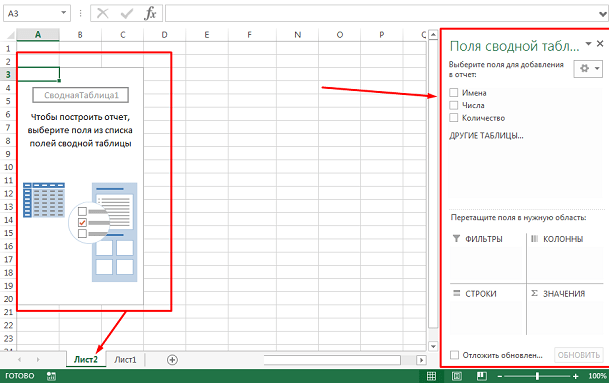Select column header E

point(207,35)
